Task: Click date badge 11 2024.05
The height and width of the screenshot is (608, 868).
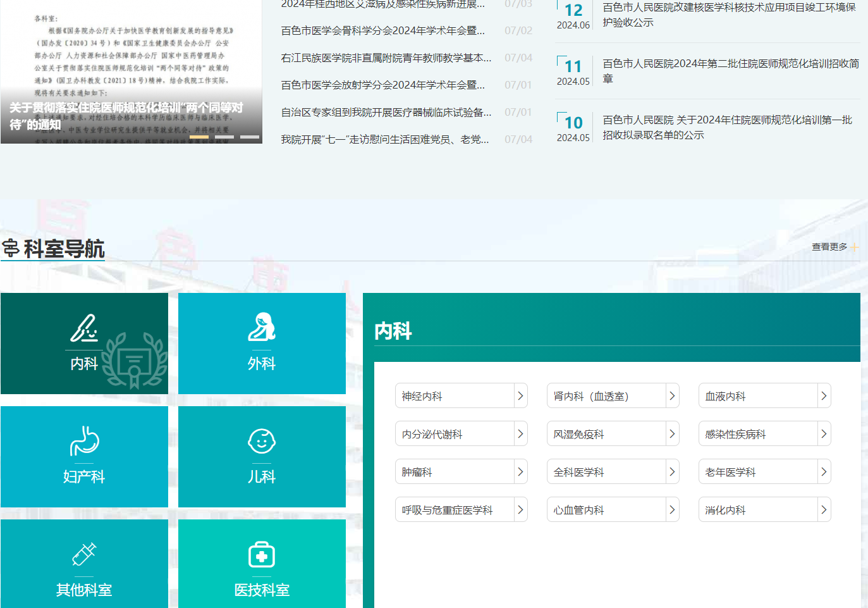Action: (x=573, y=72)
